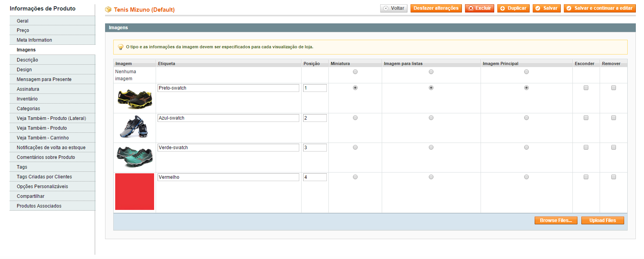Check Remover for Preto-swatch image

click(614, 88)
